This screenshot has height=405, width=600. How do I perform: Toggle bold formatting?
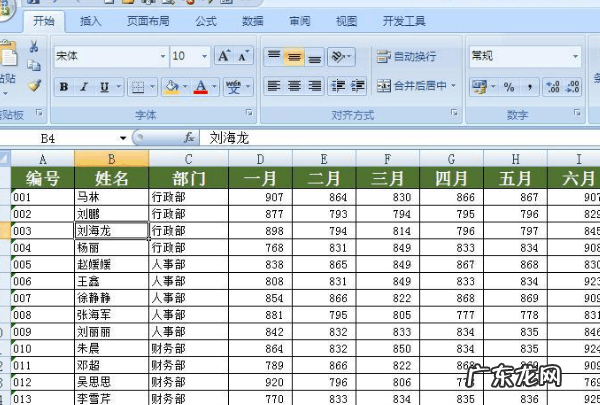pos(64,87)
